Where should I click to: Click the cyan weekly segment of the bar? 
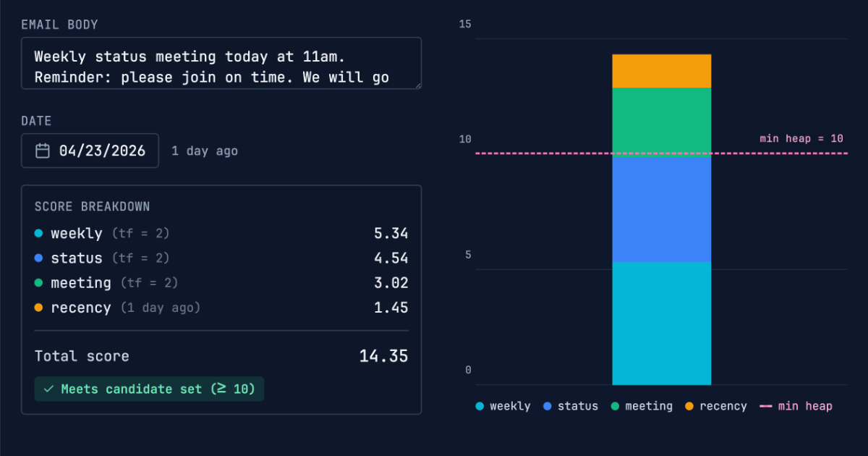pyautogui.click(x=661, y=323)
